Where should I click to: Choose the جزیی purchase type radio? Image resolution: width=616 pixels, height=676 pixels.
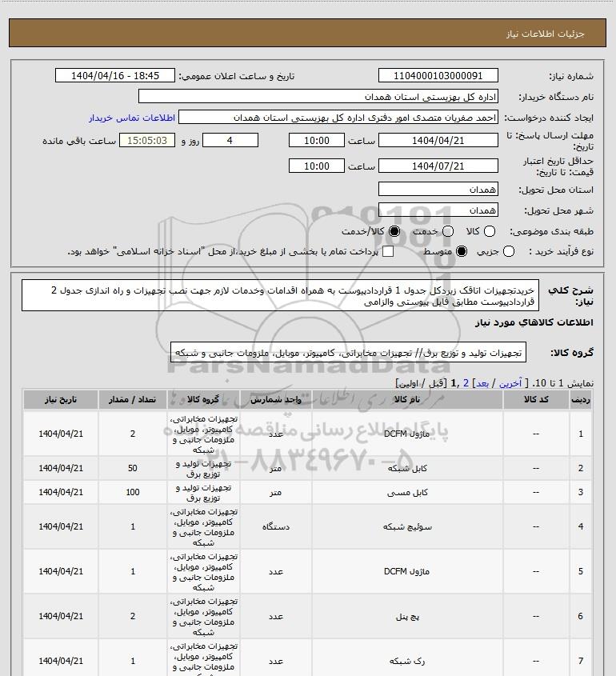click(x=509, y=251)
